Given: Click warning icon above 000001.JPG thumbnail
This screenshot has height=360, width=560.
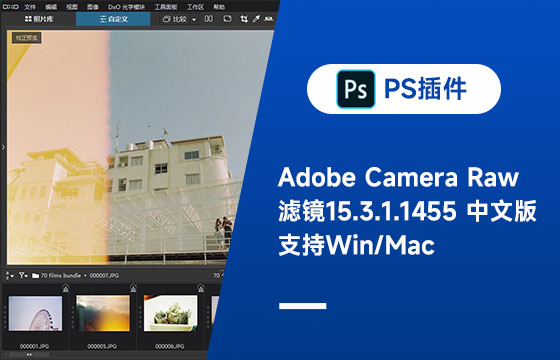Looking at the screenshot, I should pyautogui.click(x=65, y=288).
